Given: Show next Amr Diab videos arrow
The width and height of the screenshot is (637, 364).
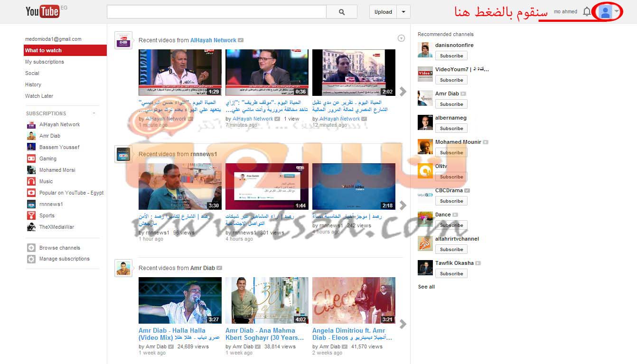Looking at the screenshot, I should click(x=403, y=324).
